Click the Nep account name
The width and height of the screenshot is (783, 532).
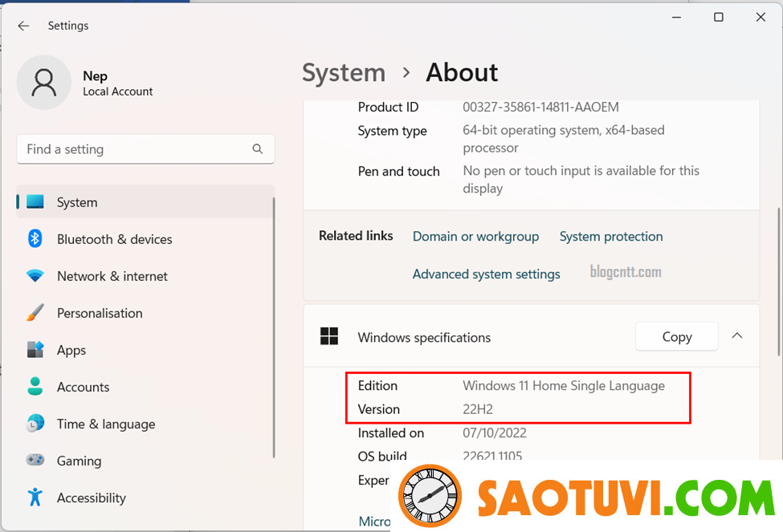95,76
